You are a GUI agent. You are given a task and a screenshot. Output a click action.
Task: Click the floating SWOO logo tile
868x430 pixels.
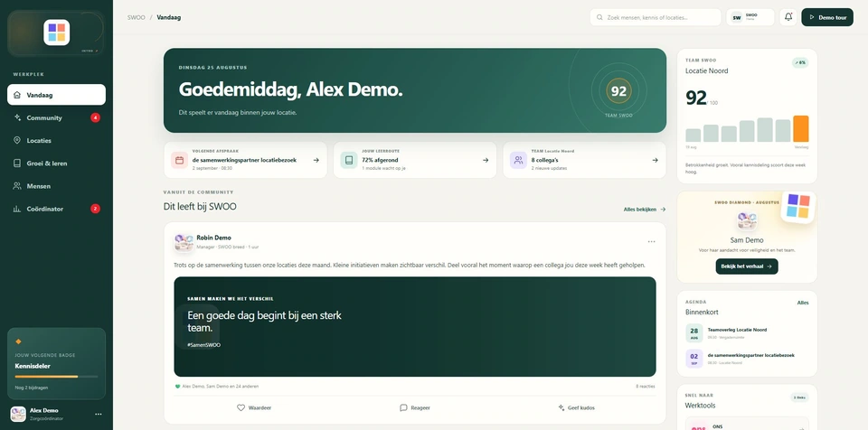coord(798,206)
